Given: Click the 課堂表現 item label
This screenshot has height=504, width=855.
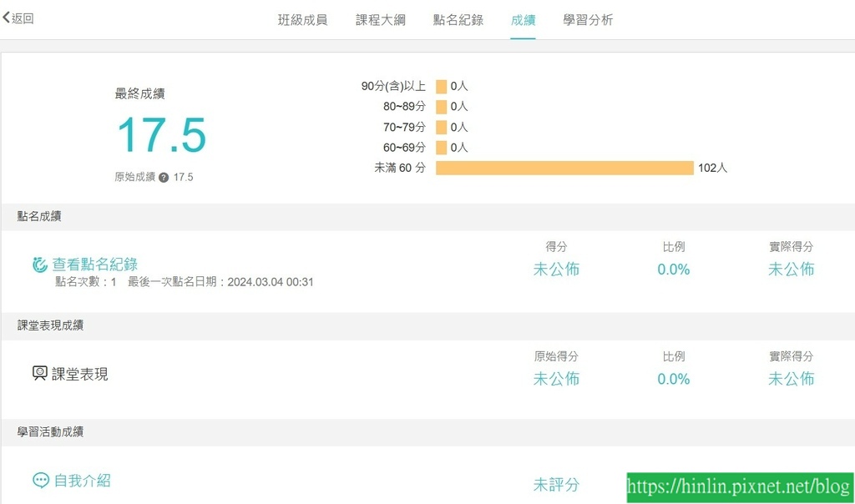Looking at the screenshot, I should [x=79, y=374].
